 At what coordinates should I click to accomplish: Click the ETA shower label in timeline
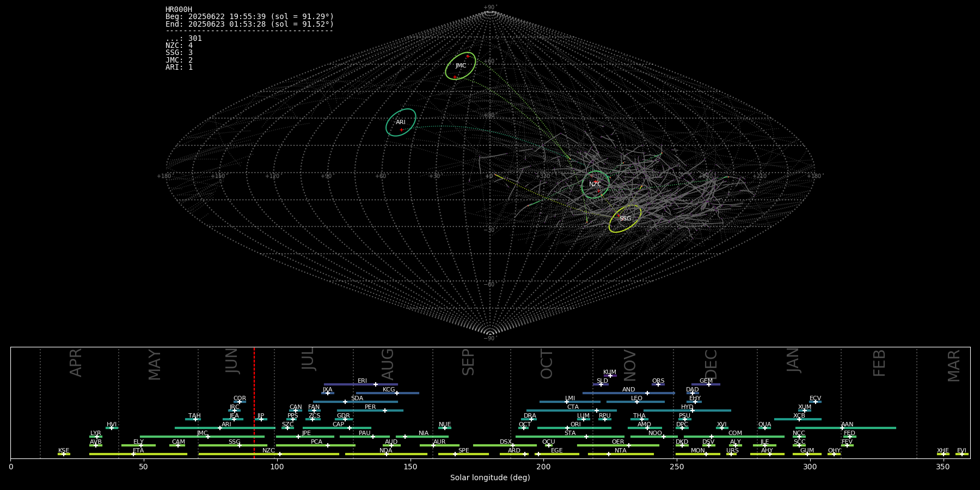click(x=138, y=450)
